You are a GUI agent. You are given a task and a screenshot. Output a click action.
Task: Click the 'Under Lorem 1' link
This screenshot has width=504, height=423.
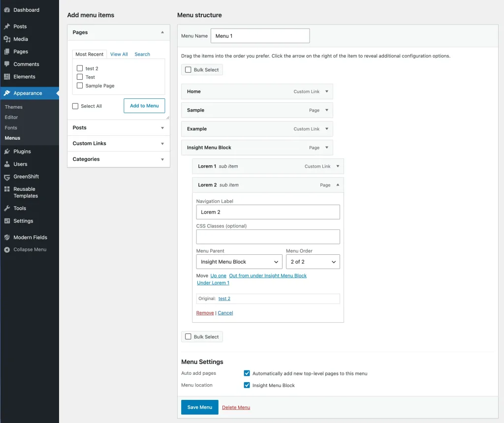coord(213,283)
